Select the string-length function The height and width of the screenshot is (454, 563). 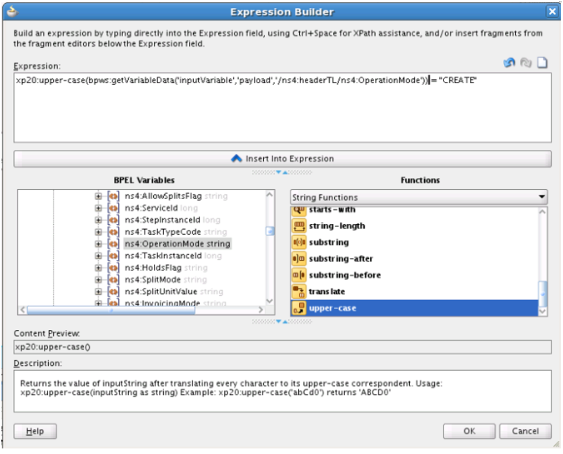coord(337,226)
